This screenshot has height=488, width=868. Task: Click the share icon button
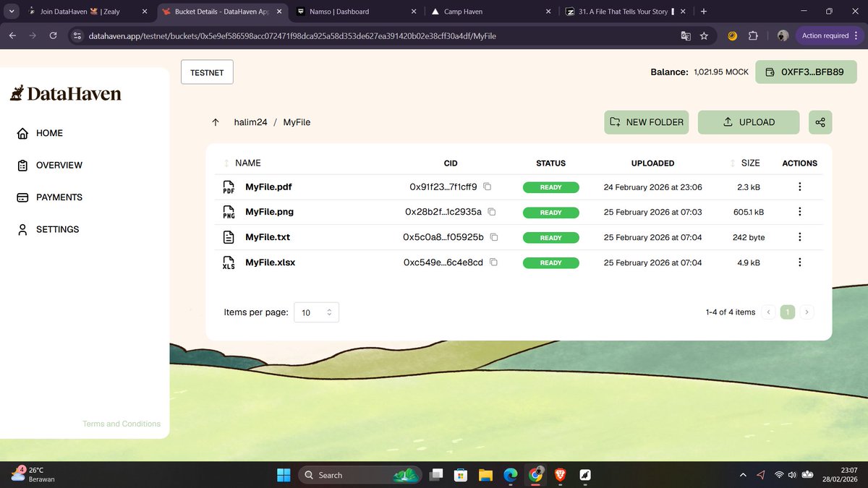coord(820,122)
